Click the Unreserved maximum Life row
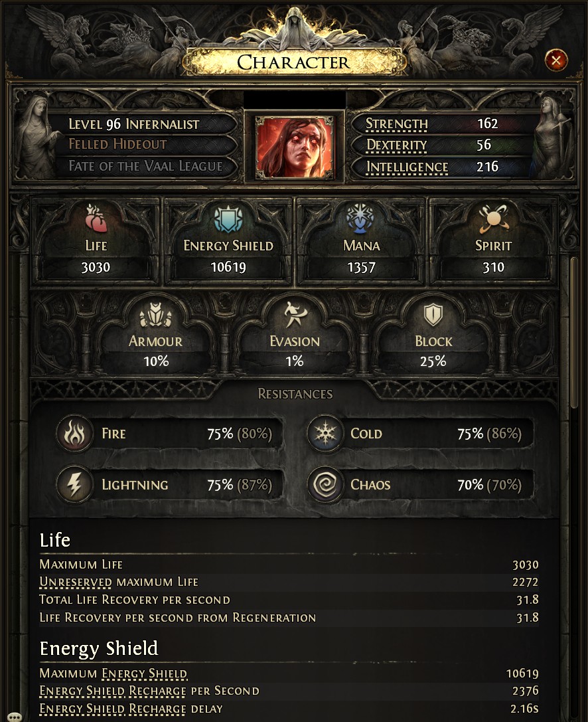This screenshot has width=588, height=722. click(x=289, y=582)
